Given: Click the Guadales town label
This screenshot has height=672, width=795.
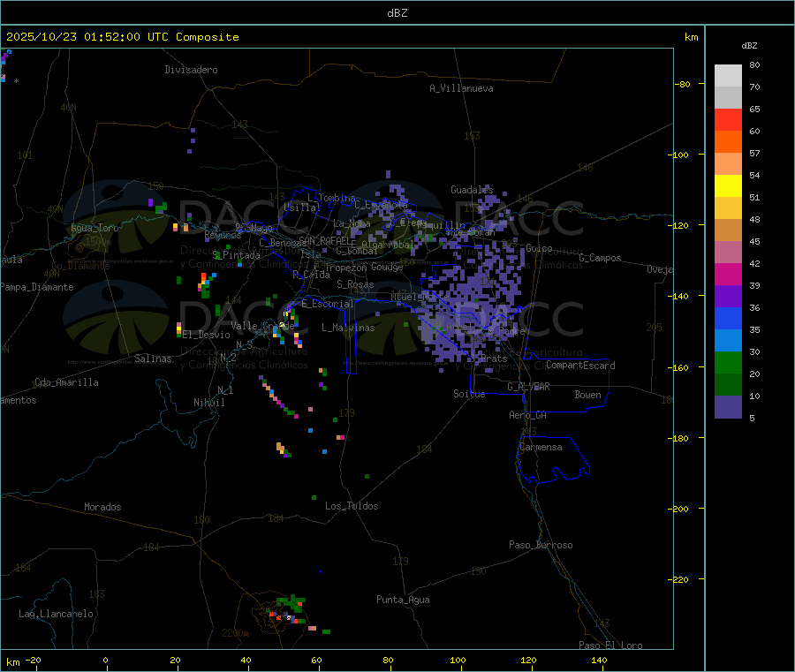Looking at the screenshot, I should pos(472,190).
